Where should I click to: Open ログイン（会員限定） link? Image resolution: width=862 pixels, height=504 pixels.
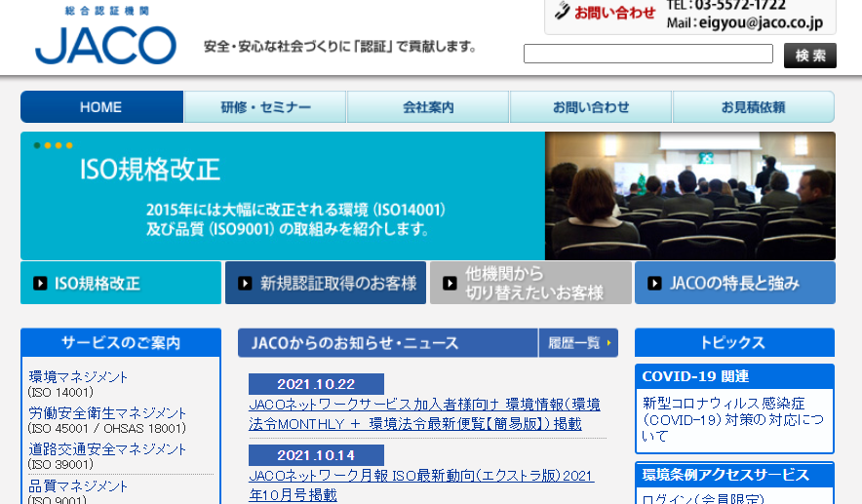click(x=703, y=499)
